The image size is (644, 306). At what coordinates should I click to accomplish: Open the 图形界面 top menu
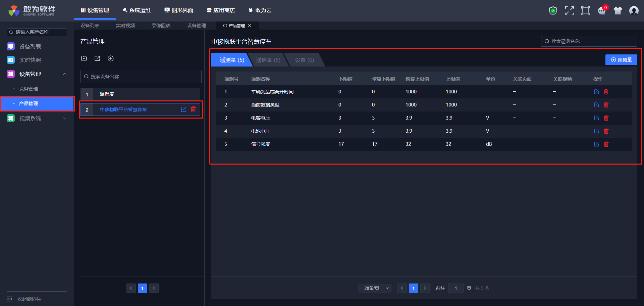179,10
